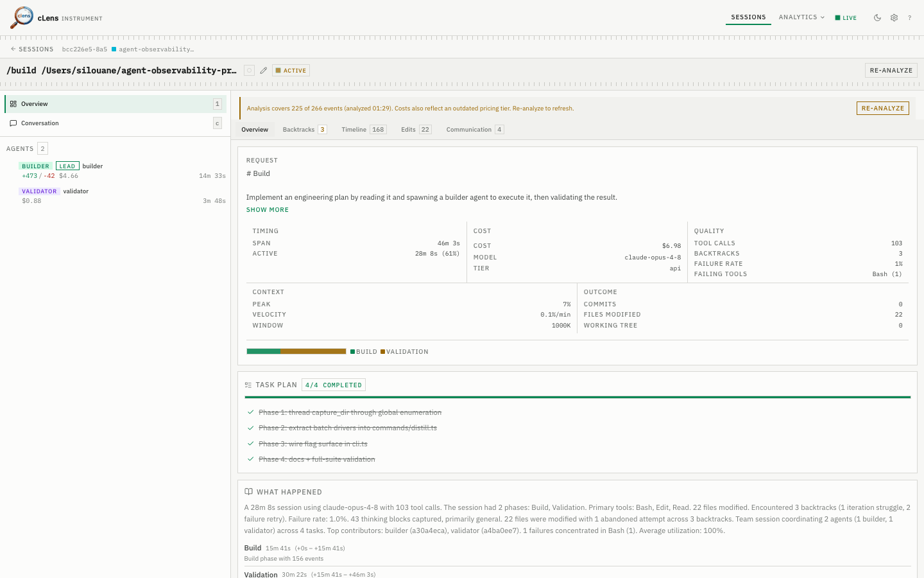Click the Task Plan checklist icon
The image size is (924, 578).
tap(248, 385)
